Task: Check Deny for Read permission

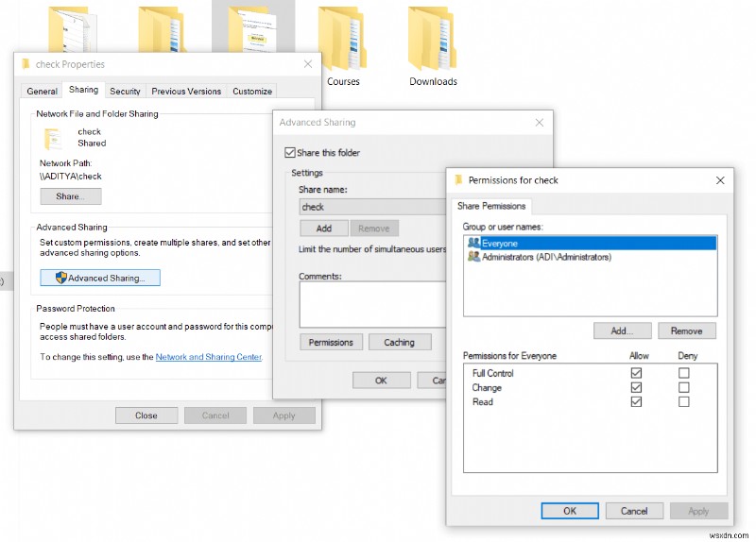Action: tap(683, 402)
